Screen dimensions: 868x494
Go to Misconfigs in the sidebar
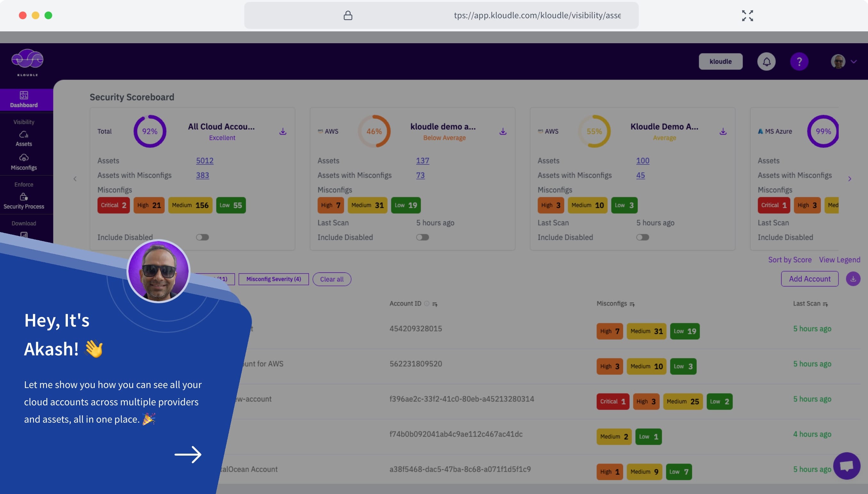pyautogui.click(x=24, y=162)
